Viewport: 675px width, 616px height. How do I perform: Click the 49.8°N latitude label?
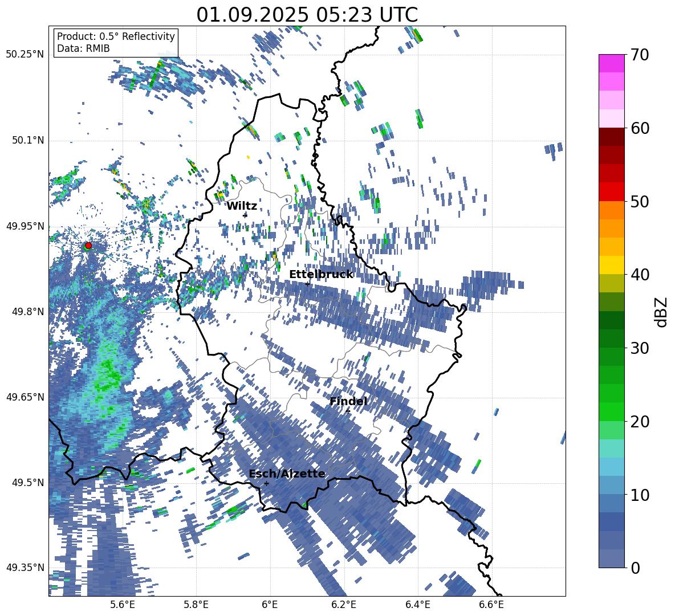29,312
